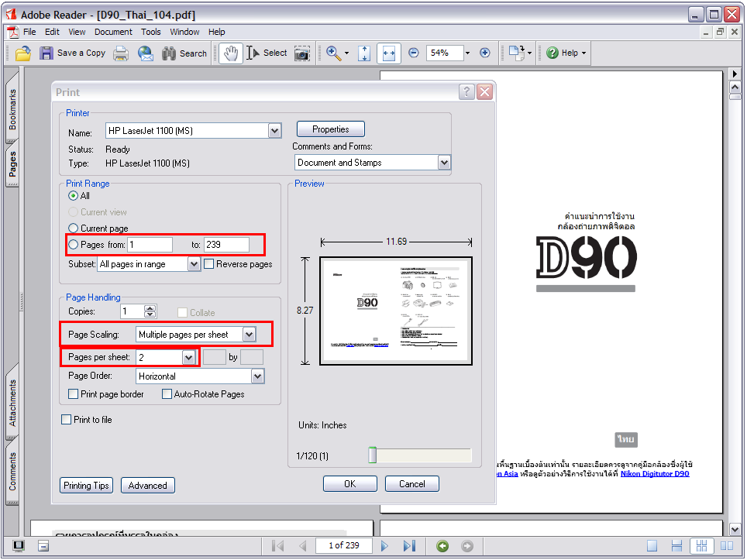Image resolution: width=747 pixels, height=560 pixels.
Task: Go to the previous view green arrow
Action: pos(442,546)
